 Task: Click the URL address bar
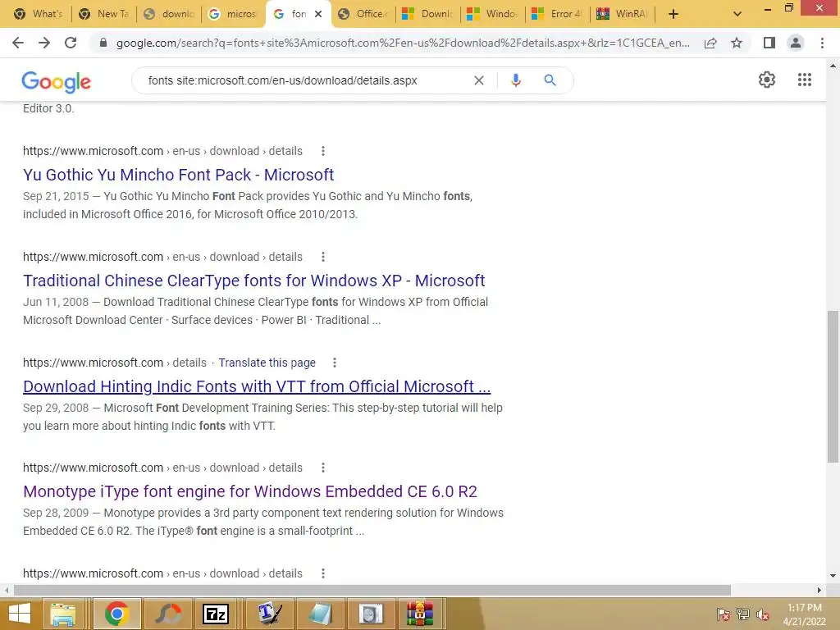tap(402, 43)
